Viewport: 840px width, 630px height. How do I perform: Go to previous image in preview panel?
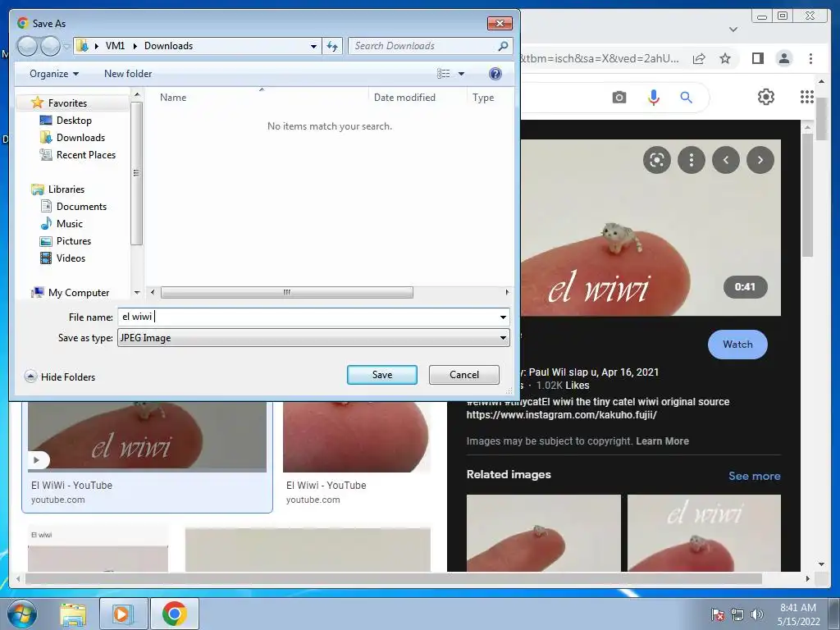point(726,160)
